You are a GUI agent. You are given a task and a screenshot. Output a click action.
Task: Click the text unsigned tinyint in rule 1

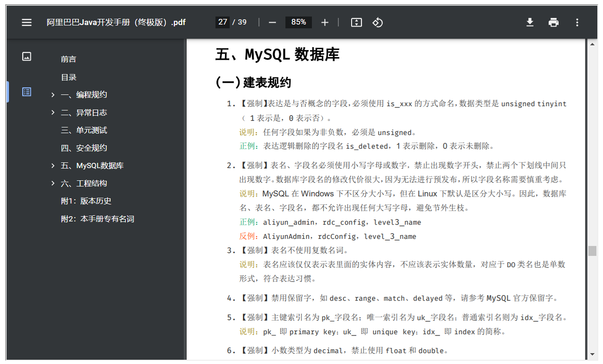click(534, 104)
